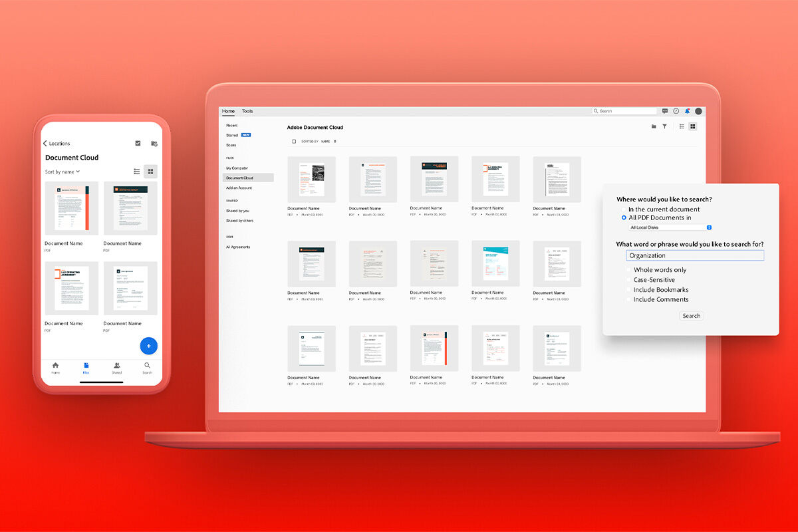798x532 pixels.
Task: Open All Agreements under Sign
Action: pyautogui.click(x=238, y=247)
